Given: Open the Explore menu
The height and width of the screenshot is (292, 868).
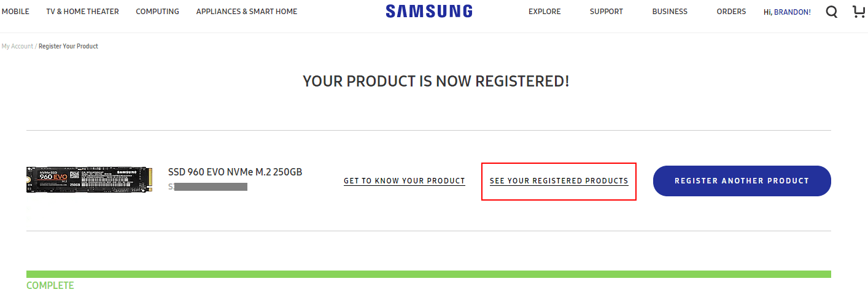Looking at the screenshot, I should click(x=544, y=12).
